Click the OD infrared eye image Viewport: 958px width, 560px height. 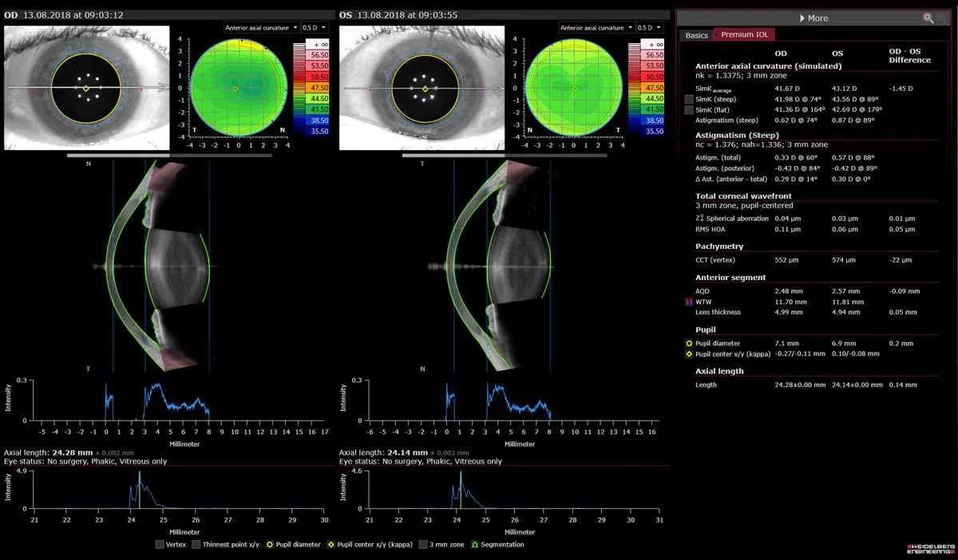(x=86, y=88)
